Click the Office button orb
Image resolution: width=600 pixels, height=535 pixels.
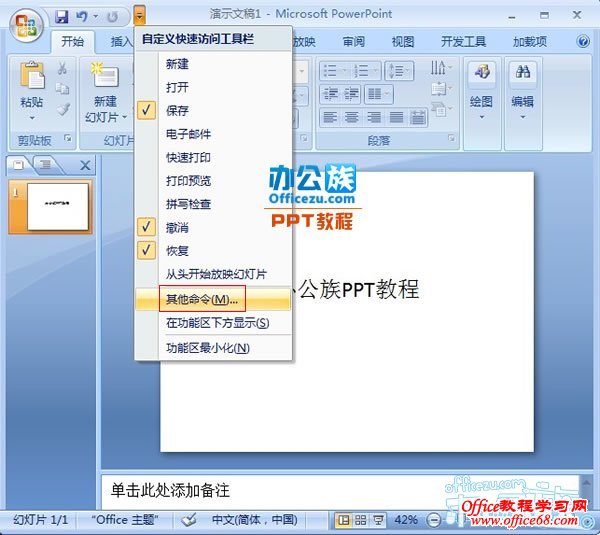pyautogui.click(x=26, y=26)
